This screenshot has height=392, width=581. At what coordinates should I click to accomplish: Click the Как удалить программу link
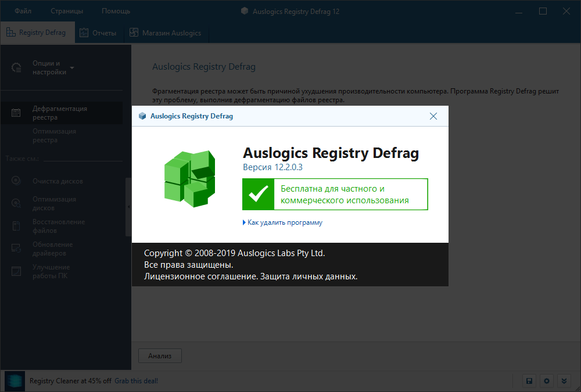[283, 222]
